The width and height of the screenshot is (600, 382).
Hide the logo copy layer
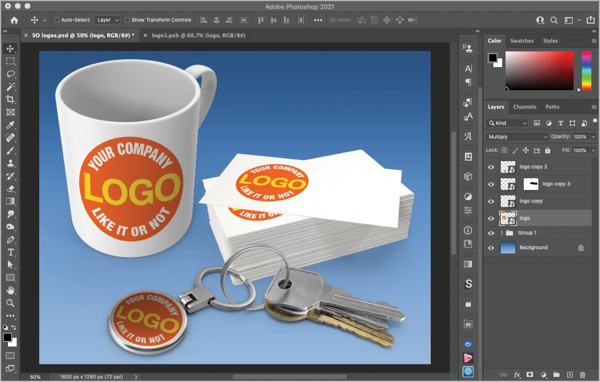[491, 202]
